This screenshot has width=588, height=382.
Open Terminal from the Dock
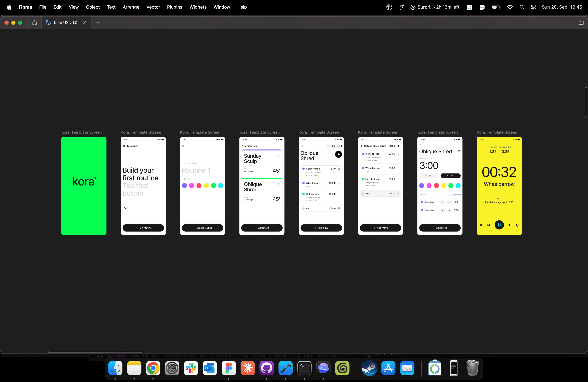click(304, 368)
